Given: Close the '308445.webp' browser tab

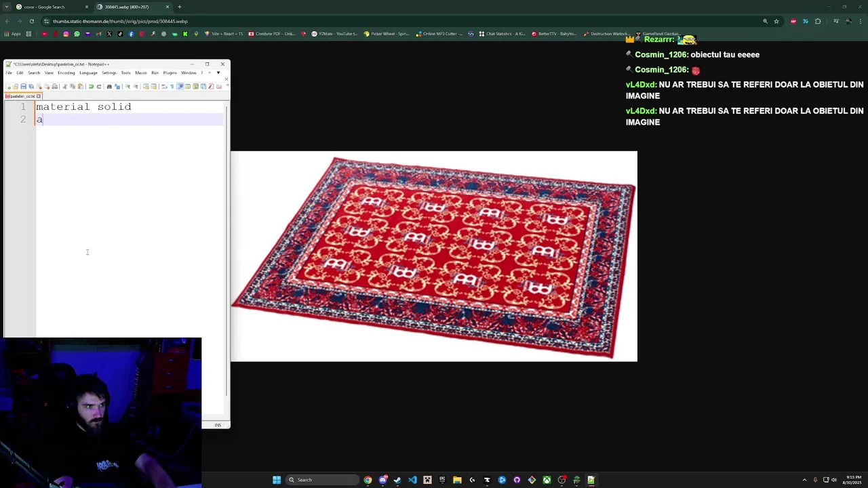Looking at the screenshot, I should click(167, 7).
